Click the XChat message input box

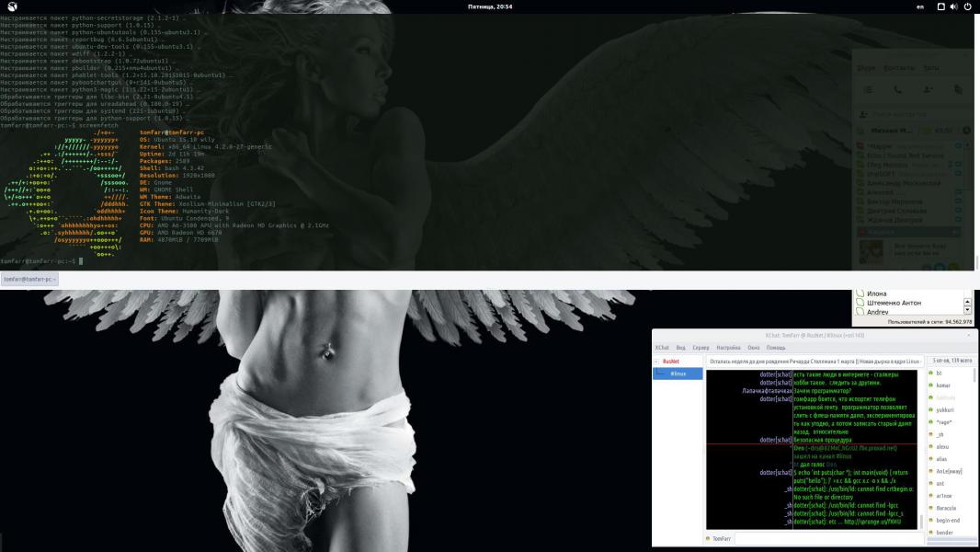(829, 538)
